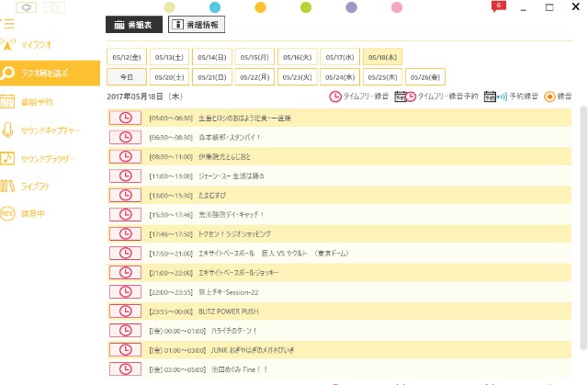Switch to the 番組情報 tab
The image size is (588, 385).
197,25
